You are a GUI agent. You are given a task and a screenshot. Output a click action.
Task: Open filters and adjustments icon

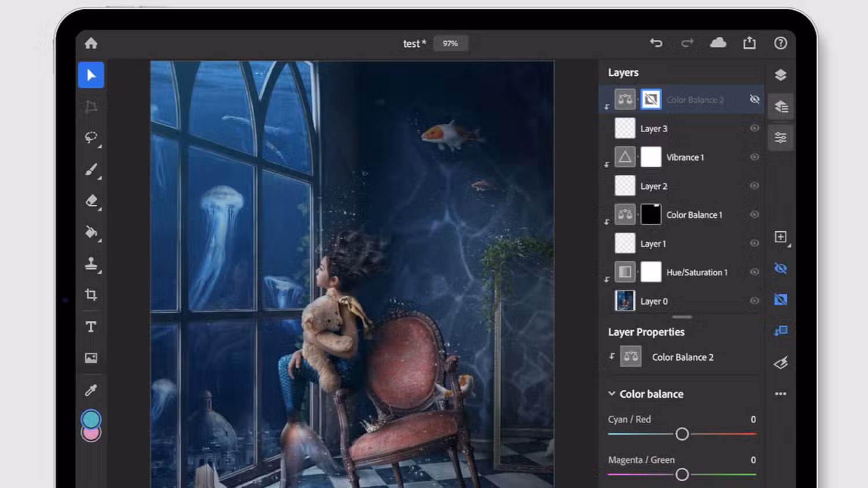781,363
